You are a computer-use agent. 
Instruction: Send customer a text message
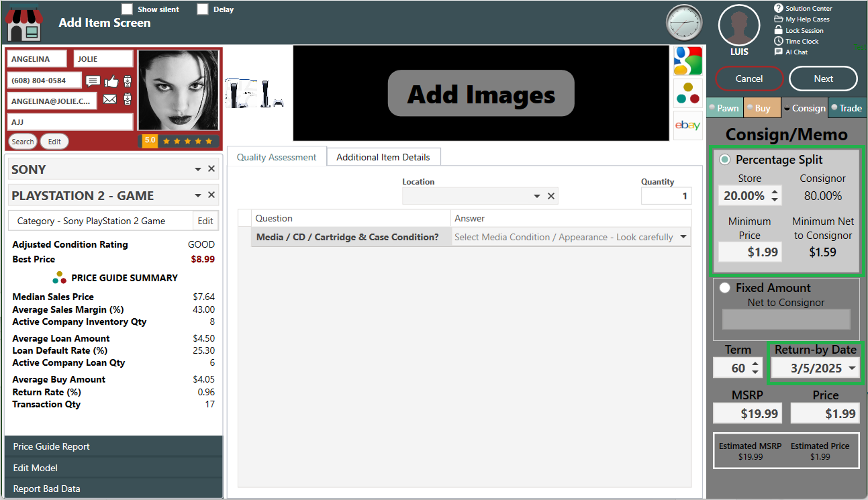point(93,81)
